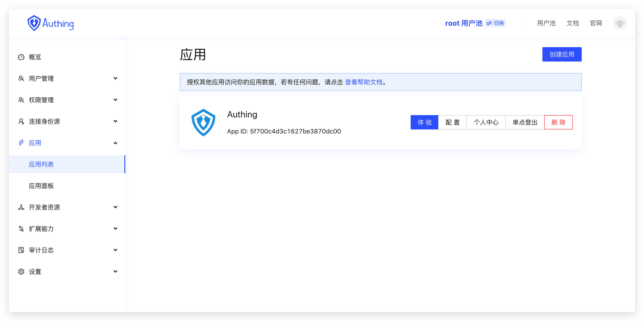644x321 pixels.
Task: Click the 配置 button for Authing app
Action: pos(452,122)
